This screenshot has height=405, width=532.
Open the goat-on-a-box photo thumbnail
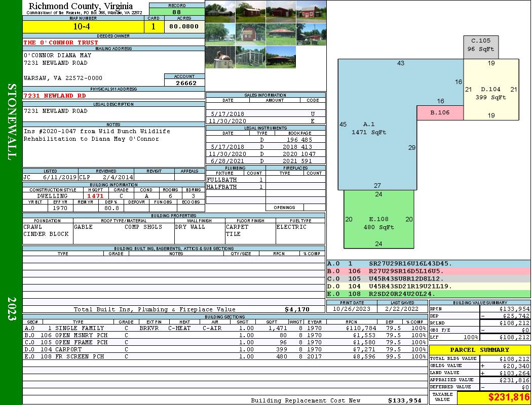point(220,57)
